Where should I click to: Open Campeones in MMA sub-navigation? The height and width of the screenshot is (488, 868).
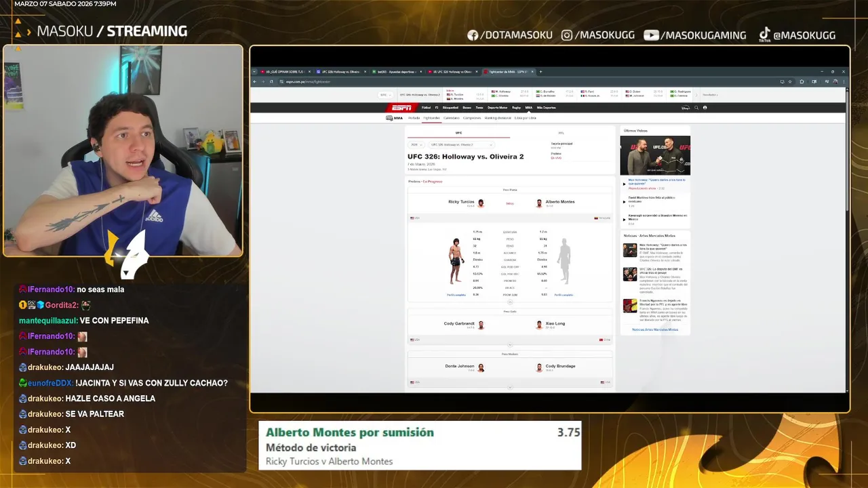(x=472, y=118)
